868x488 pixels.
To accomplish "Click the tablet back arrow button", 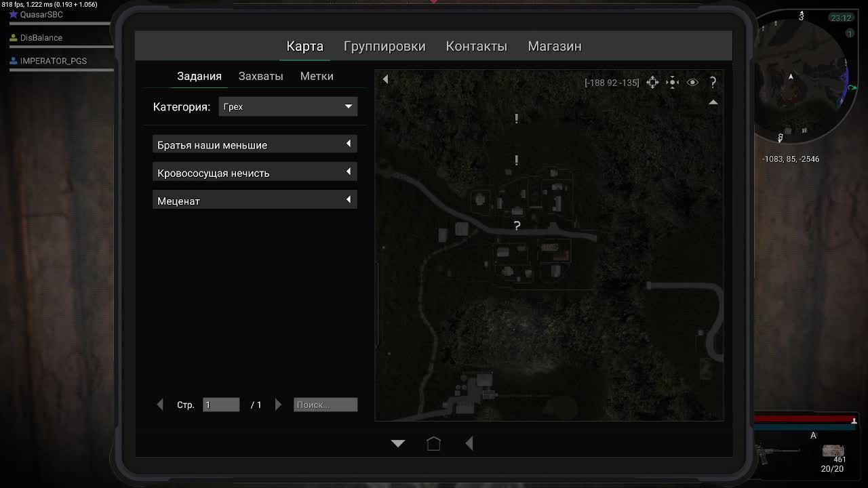I will click(469, 443).
